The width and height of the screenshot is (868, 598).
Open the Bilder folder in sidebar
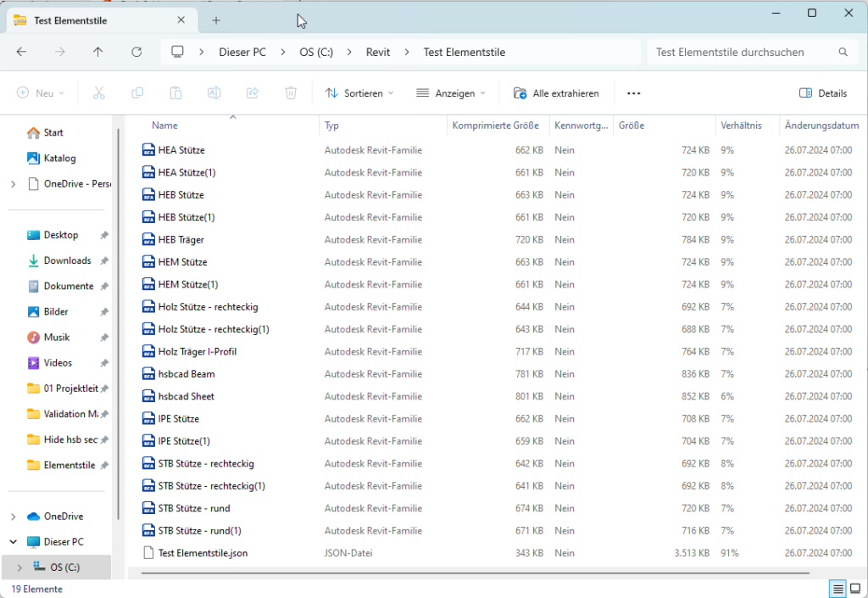click(x=47, y=312)
